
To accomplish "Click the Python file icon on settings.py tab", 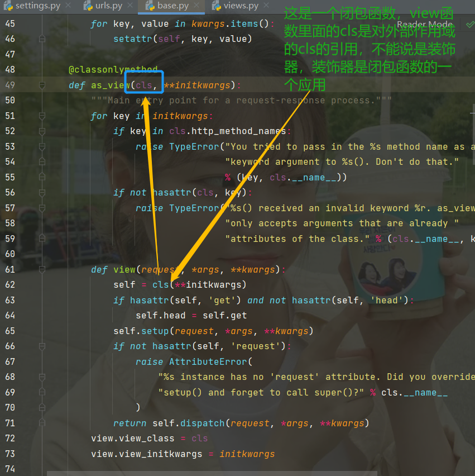I will click(x=8, y=6).
